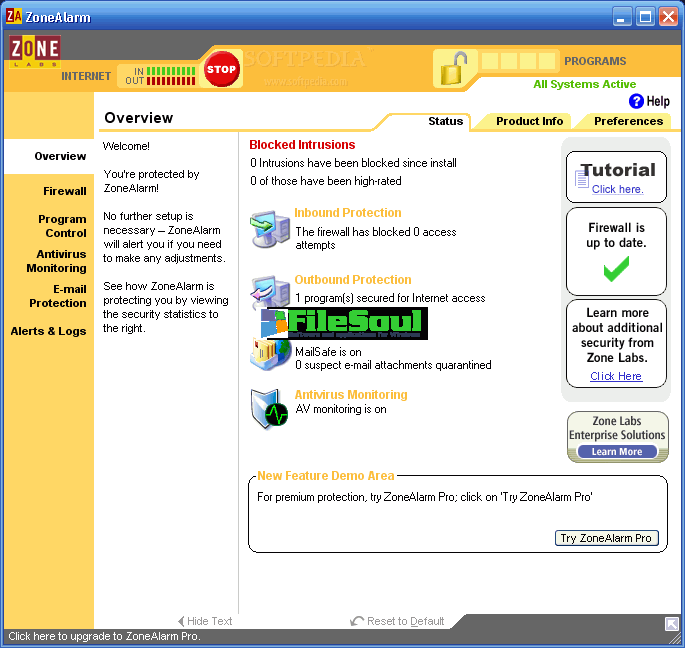
Task: Click the Try ZoneAlarm Pro button
Action: pos(606,538)
